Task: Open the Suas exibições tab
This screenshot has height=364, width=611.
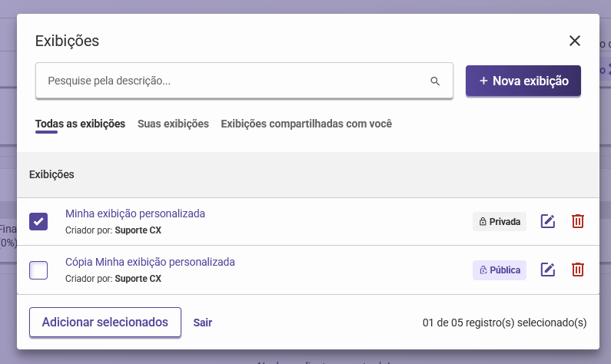Action: pyautogui.click(x=173, y=124)
